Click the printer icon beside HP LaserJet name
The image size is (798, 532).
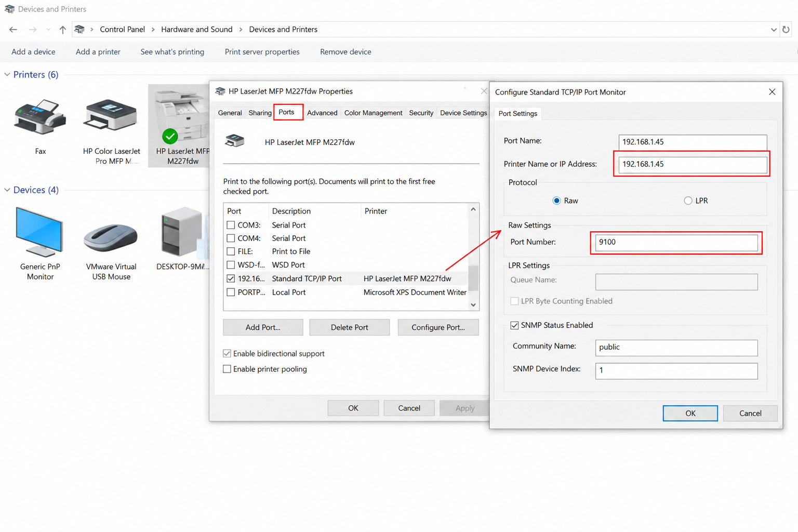[x=234, y=141]
